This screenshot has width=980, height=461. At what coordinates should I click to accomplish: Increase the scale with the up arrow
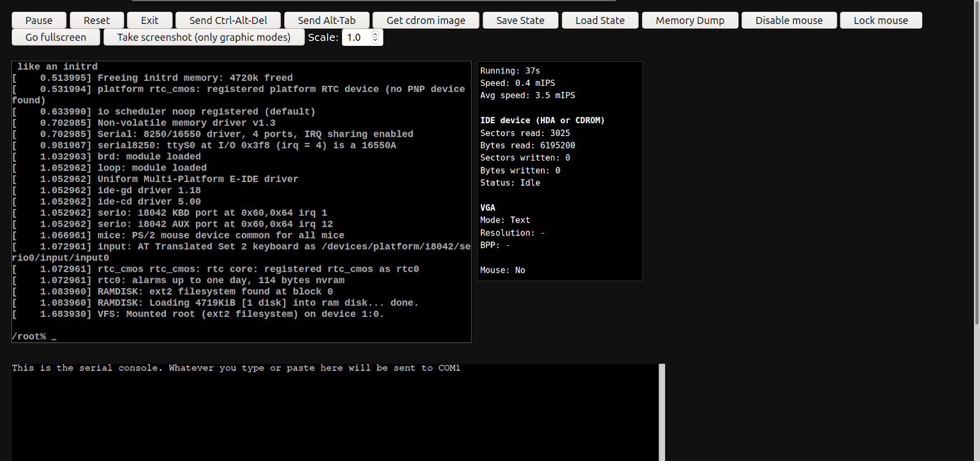tap(375, 34)
